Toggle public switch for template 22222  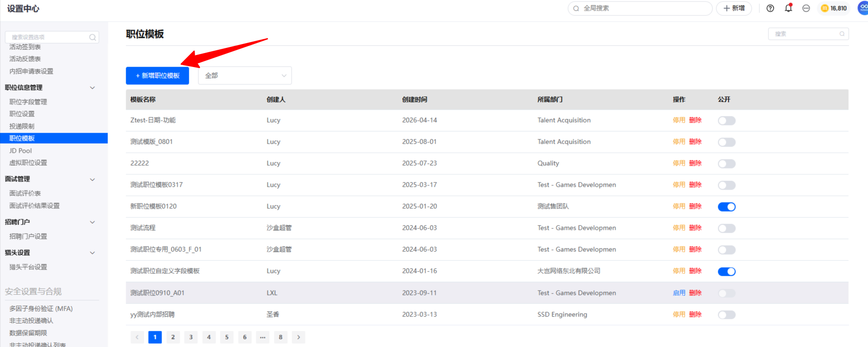[726, 164]
